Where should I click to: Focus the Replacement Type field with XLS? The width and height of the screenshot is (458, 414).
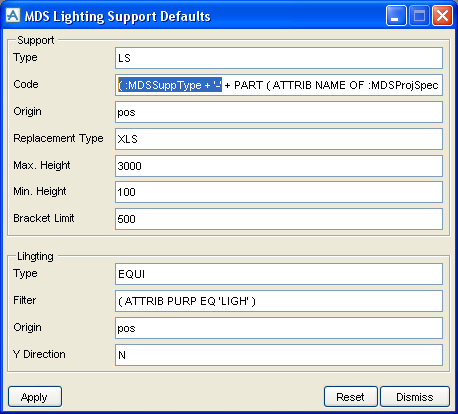pyautogui.click(x=279, y=139)
